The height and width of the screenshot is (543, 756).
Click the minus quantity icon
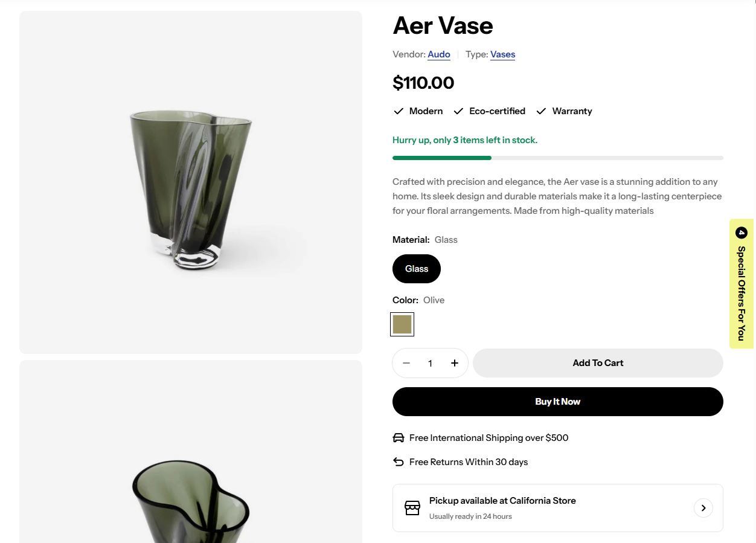point(406,363)
